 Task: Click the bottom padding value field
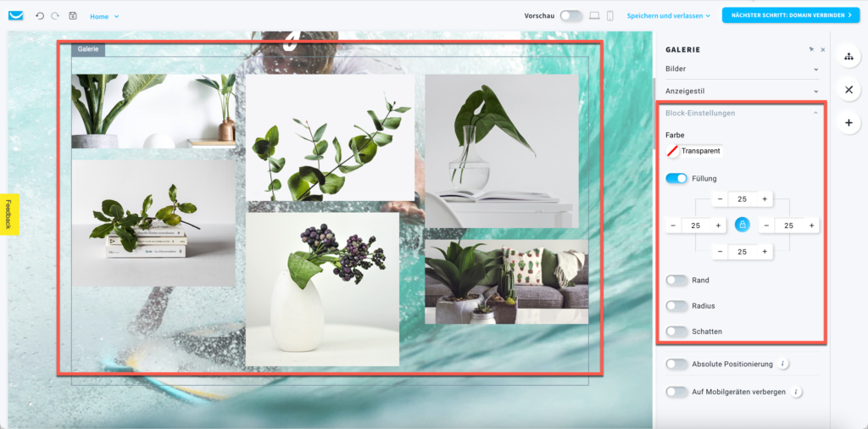pos(742,252)
